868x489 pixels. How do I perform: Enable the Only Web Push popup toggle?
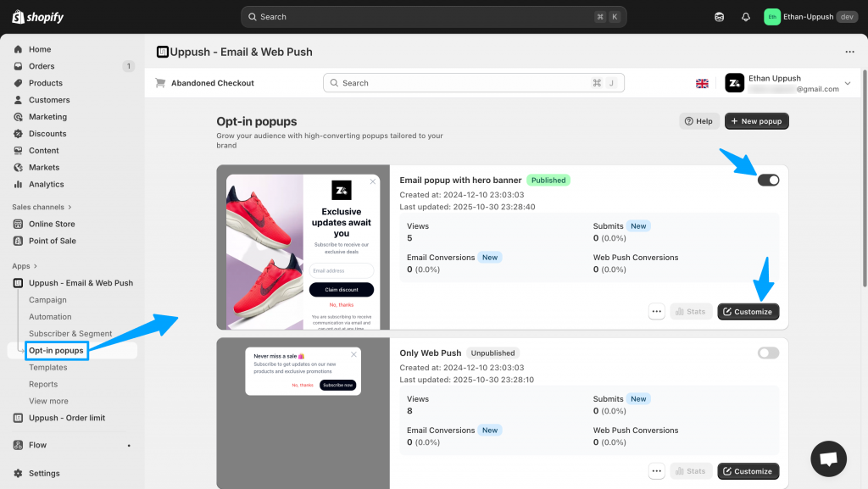click(768, 353)
